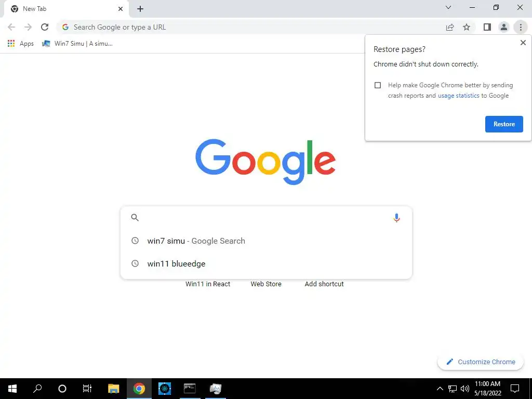This screenshot has height=399, width=532.
Task: Open the Web Store shortcut
Action: pyautogui.click(x=266, y=284)
